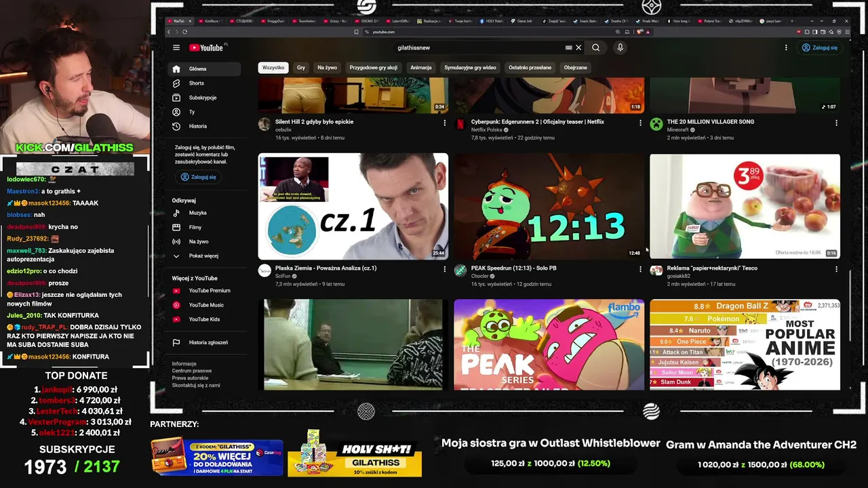Viewport: 868px width, 488px height.
Task: Open Shorts from the sidebar
Action: 204,83
